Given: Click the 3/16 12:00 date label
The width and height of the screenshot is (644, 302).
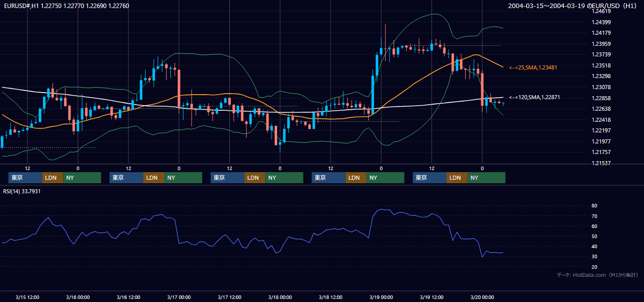Looking at the screenshot, I should pos(128,297).
